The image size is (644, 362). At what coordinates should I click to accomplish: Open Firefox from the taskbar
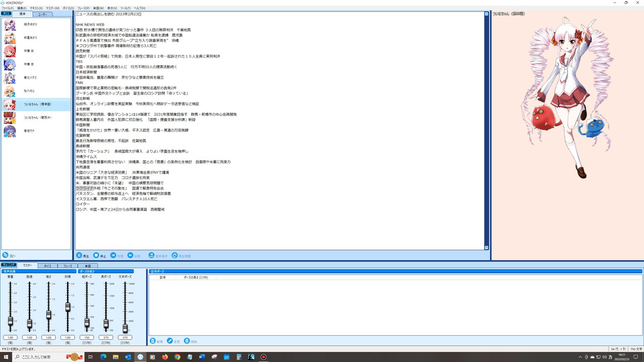click(x=165, y=357)
